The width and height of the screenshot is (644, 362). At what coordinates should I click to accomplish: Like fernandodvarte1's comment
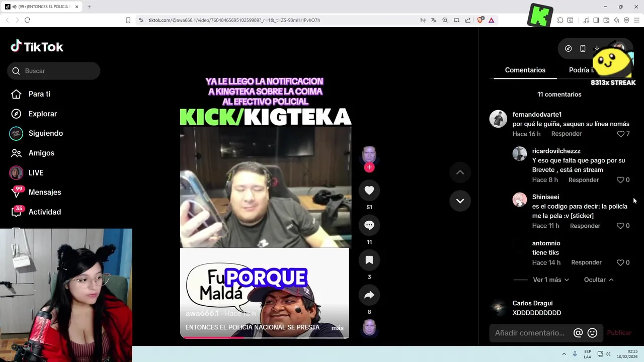point(621,134)
